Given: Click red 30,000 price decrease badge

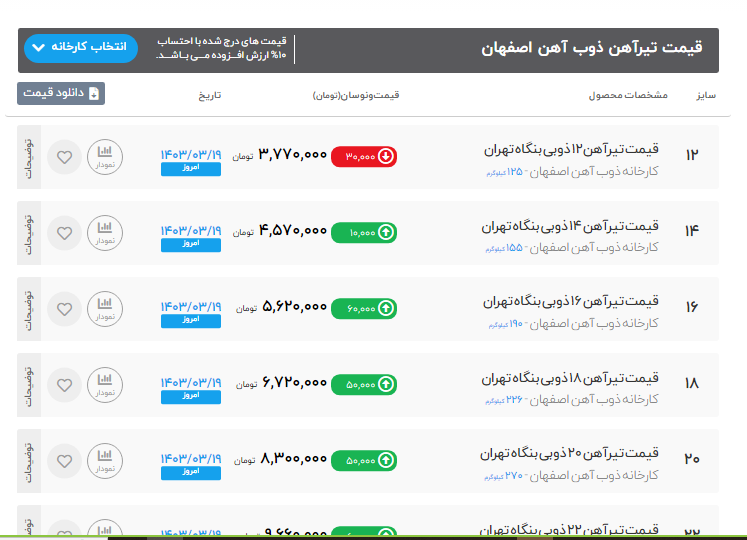Looking at the screenshot, I should point(364,156).
